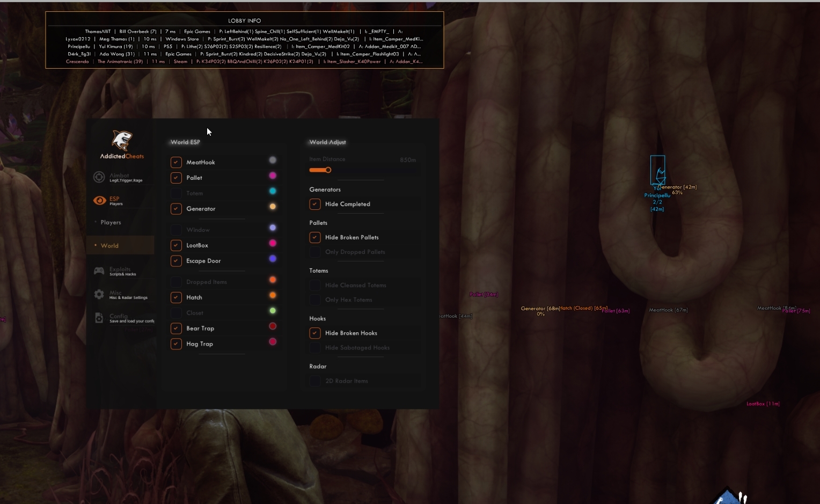
Task: Toggle the Pallet checkbox
Action: coord(176,178)
